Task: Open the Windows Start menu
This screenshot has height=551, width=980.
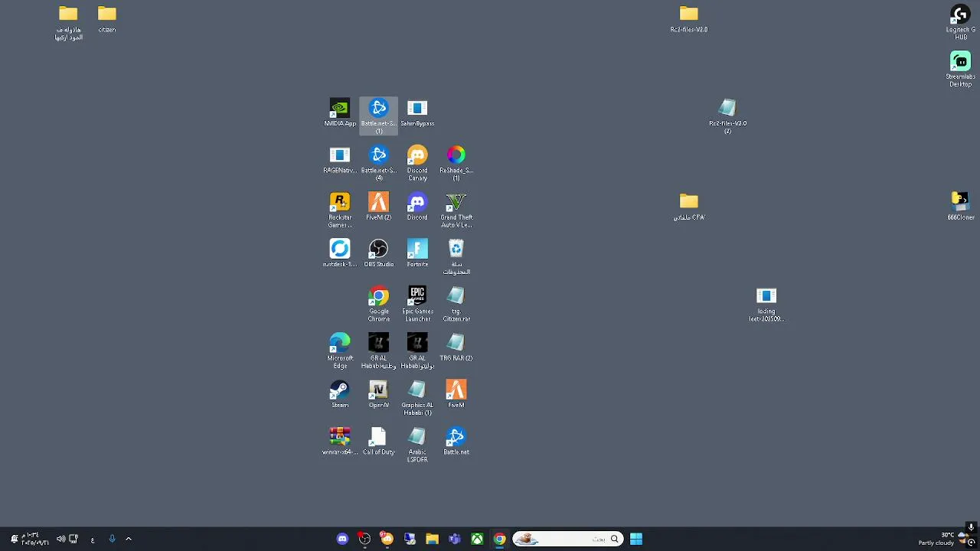Action: tap(636, 539)
